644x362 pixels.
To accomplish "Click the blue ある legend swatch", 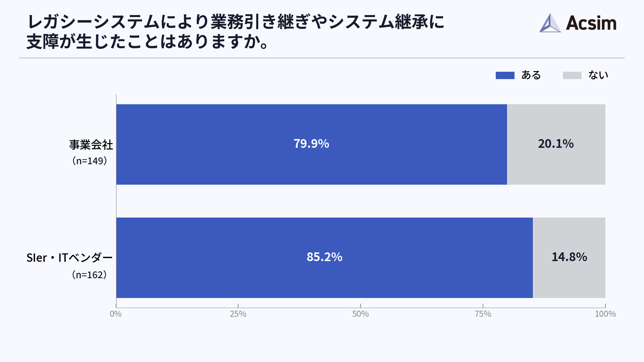I will [505, 75].
